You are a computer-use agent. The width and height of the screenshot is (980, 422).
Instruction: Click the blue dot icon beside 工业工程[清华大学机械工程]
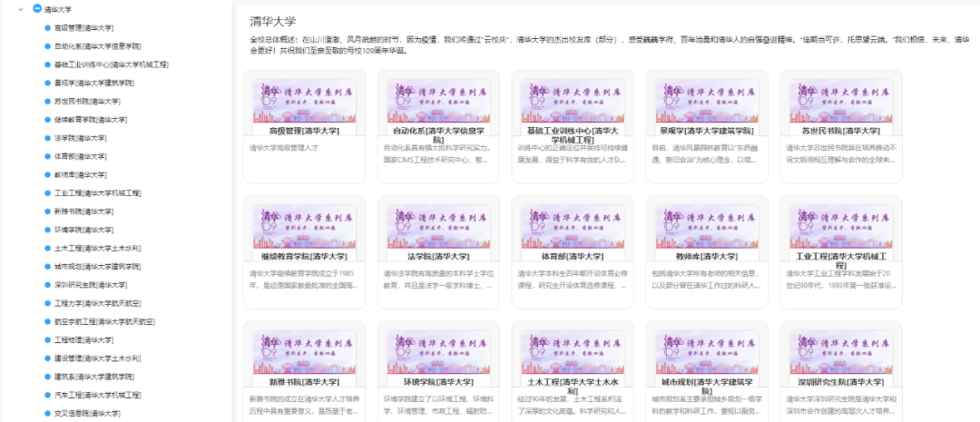[x=47, y=193]
